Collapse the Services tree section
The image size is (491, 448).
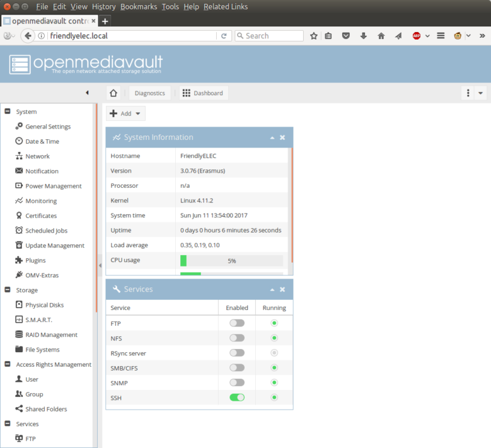click(8, 424)
